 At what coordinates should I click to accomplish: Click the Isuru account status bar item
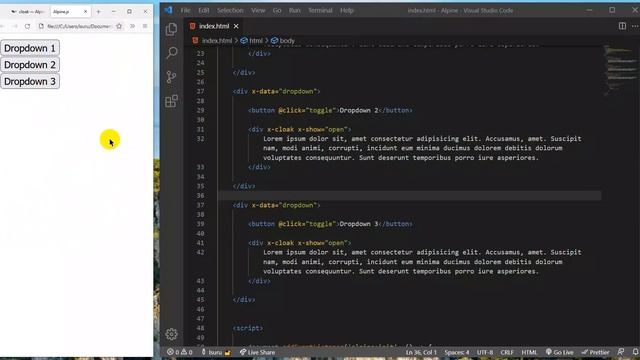tap(216, 352)
